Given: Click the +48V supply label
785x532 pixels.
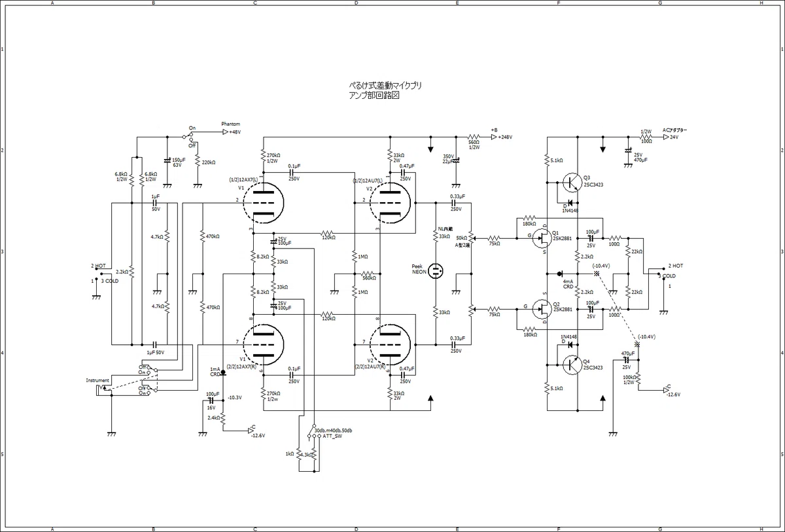Looking at the screenshot, I should [x=235, y=132].
